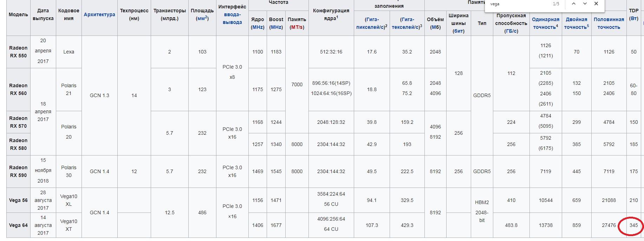The image size is (644, 241).
Task: Click the 'Polaris 21' code name cell
Action: point(69,89)
